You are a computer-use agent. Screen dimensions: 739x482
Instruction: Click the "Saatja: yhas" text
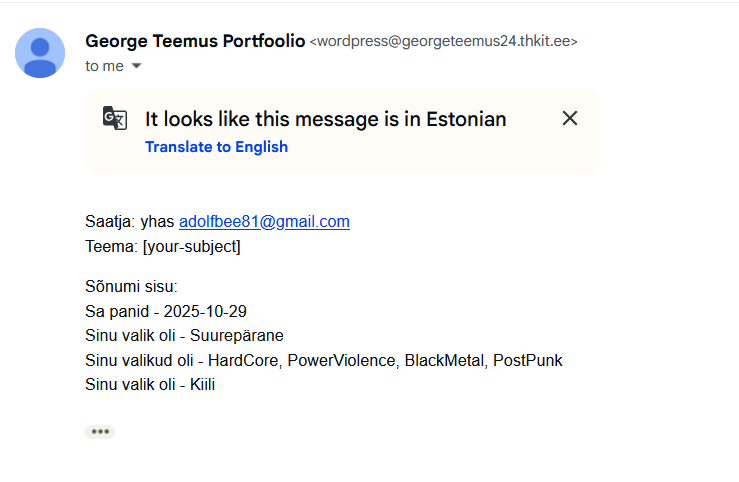click(130, 222)
